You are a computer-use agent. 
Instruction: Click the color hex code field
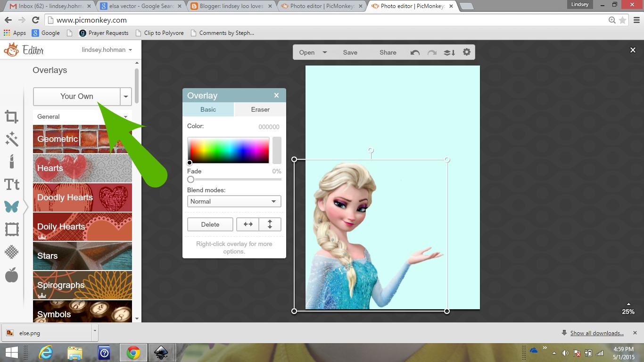tap(269, 127)
